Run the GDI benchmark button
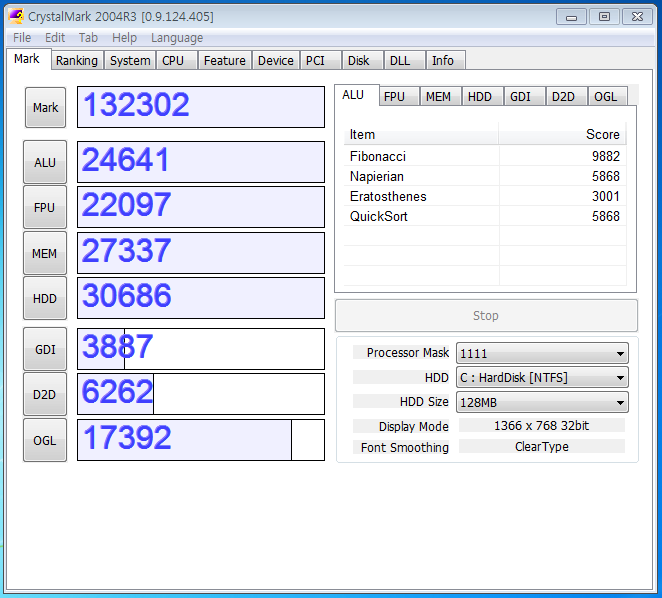This screenshot has width=662, height=598. point(45,349)
